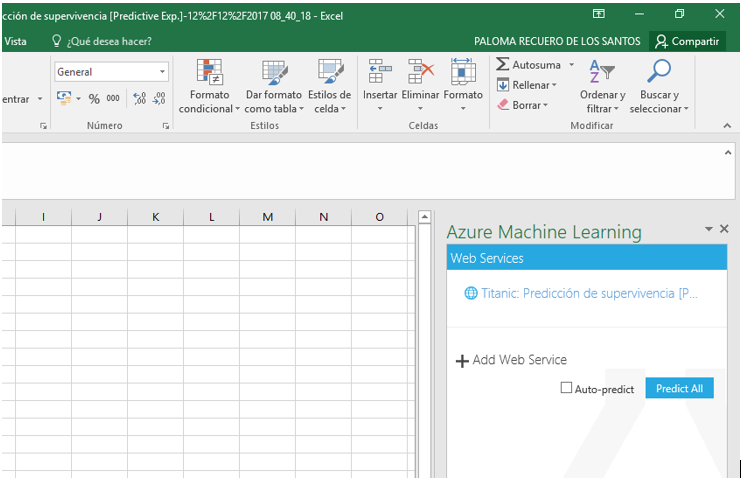Open Estilos de celda gallery
The height and width of the screenshot is (481, 744).
[x=330, y=86]
